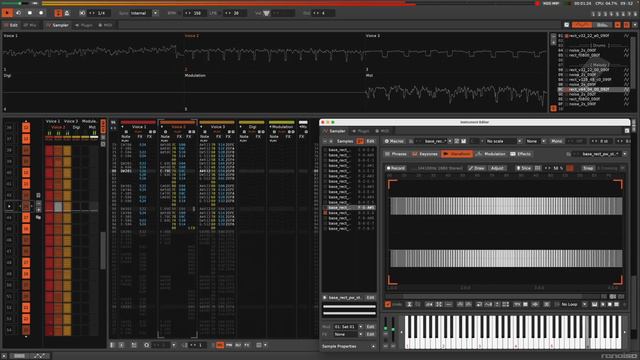Click the orange icon beside Samples header
The height and width of the screenshot is (360, 640).
360,141
